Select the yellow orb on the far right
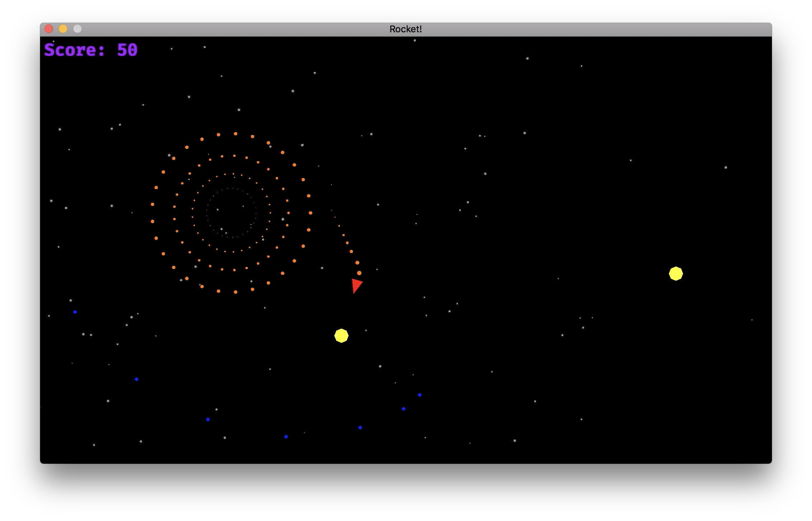The image size is (812, 521). [676, 273]
